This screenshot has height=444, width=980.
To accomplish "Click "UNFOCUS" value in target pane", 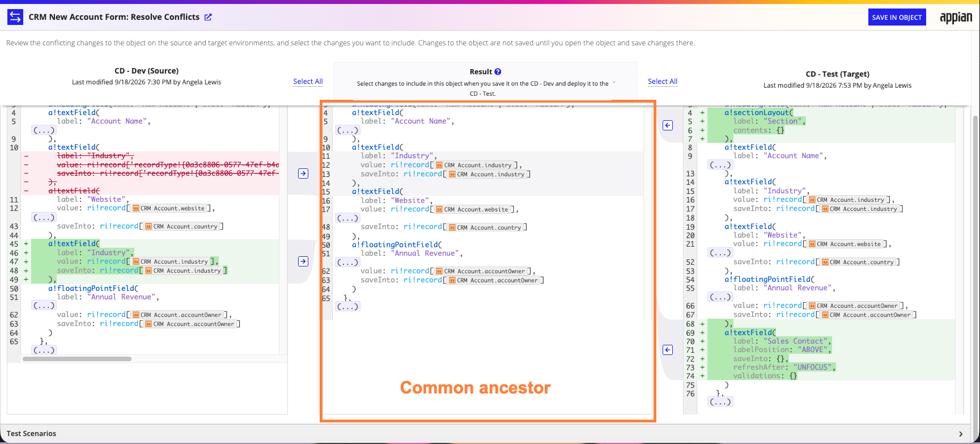I will 812,367.
